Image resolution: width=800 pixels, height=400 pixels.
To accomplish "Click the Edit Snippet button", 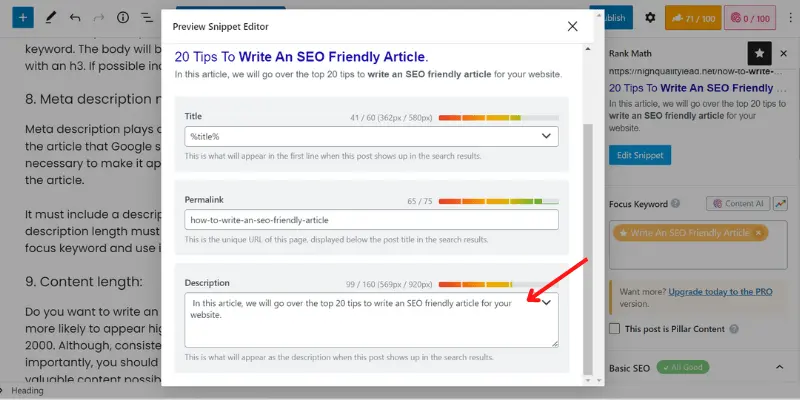I will click(640, 155).
